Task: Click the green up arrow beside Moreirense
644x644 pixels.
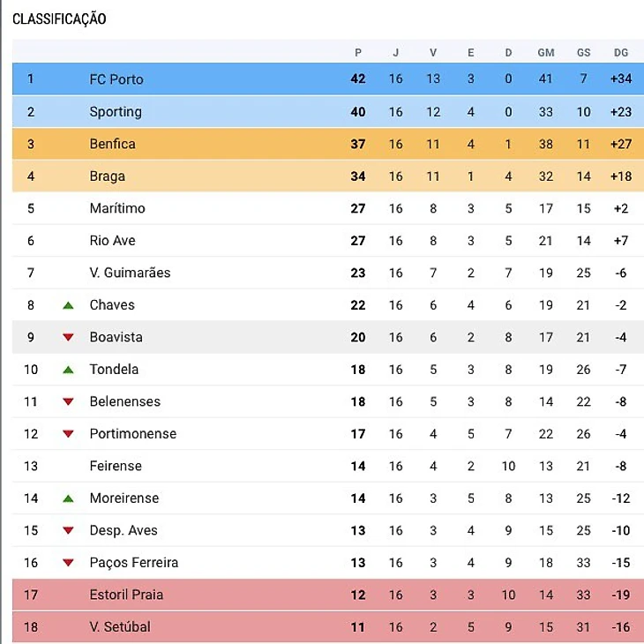Action: point(68,498)
